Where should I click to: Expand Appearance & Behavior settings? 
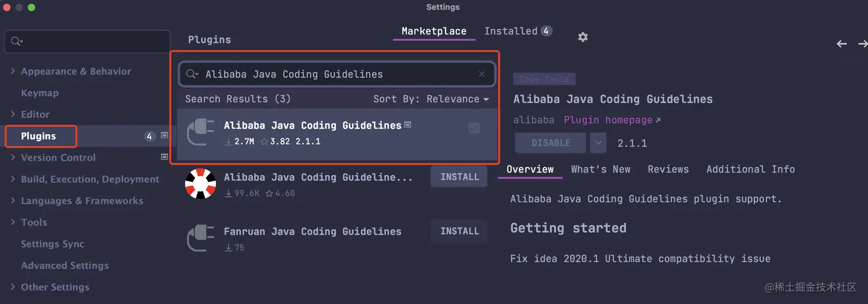pyautogui.click(x=13, y=71)
